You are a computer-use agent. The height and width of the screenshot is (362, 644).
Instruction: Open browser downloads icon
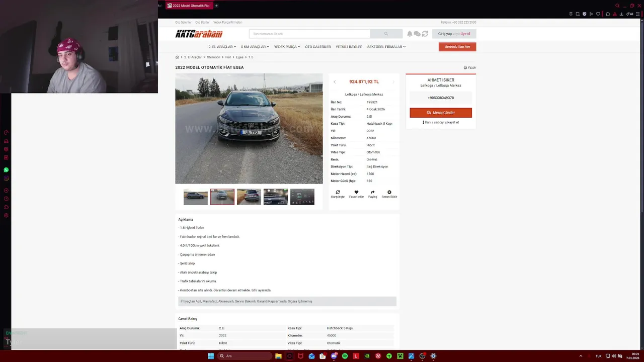621,14
